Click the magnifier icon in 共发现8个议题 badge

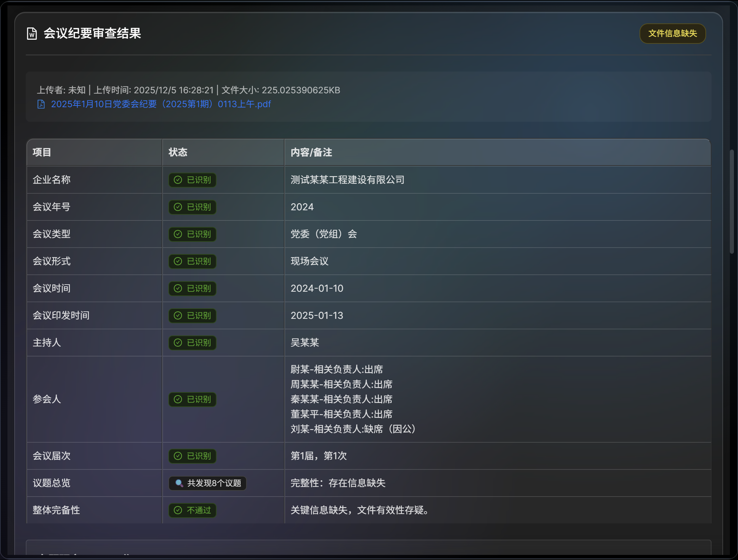(179, 483)
